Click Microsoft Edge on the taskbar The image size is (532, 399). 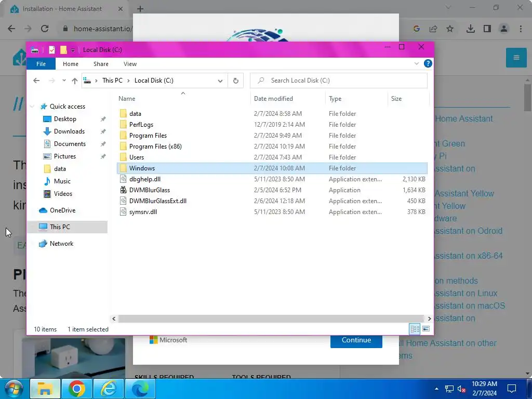click(140, 389)
